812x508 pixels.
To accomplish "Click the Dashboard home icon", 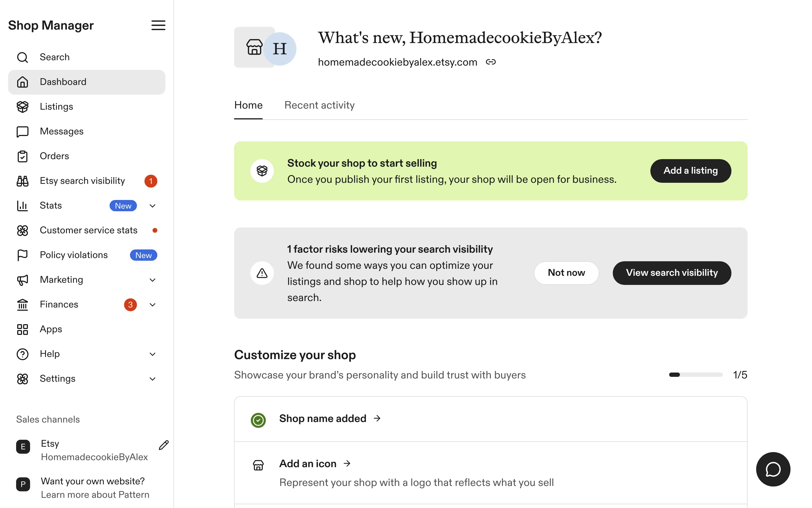I will coord(23,82).
